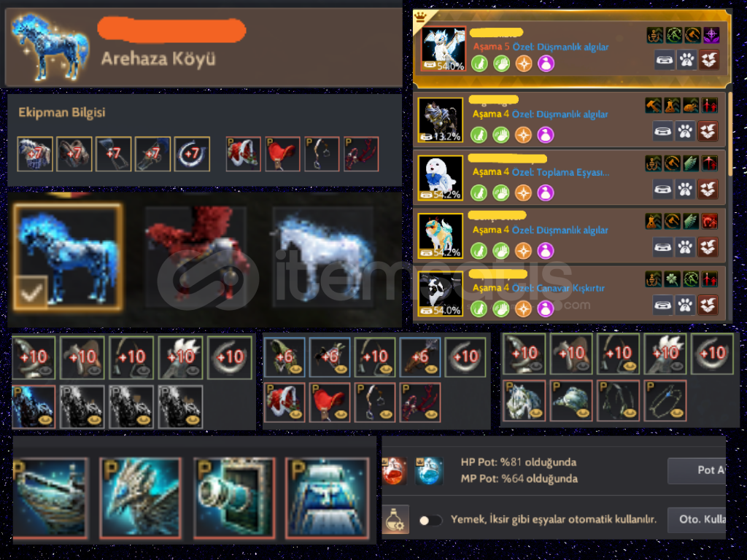This screenshot has height=560, width=747.
Task: Toggle the checkmark on the blue horse
Action: (x=31, y=292)
